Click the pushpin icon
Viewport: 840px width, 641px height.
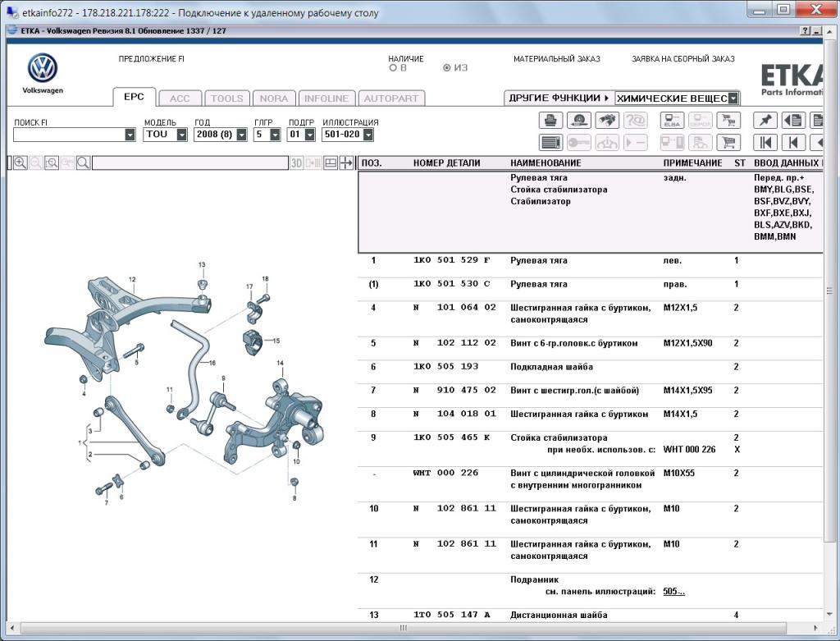(x=765, y=120)
